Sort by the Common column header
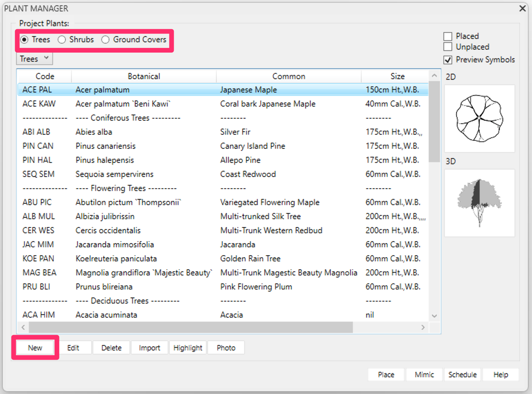 pos(289,76)
